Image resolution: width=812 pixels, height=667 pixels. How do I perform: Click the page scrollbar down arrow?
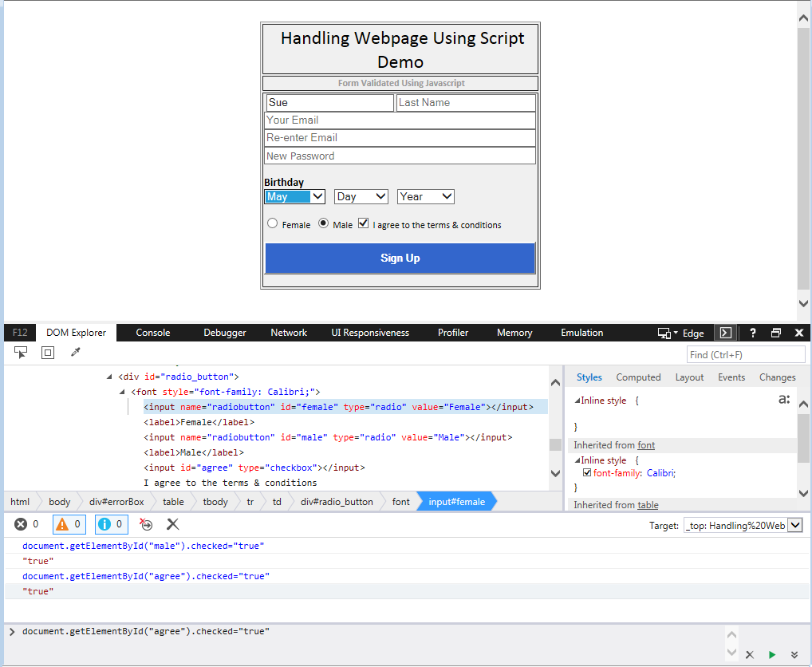point(803,303)
